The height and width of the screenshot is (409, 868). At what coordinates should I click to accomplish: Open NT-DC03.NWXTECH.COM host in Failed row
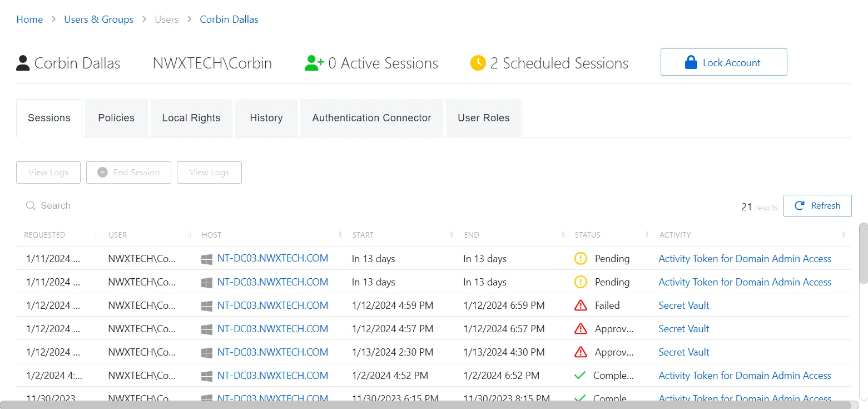[x=272, y=305]
